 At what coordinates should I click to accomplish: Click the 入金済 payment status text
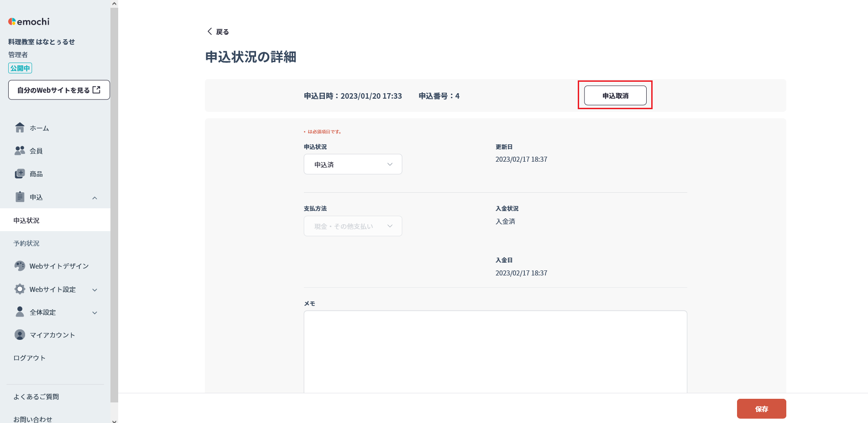click(505, 221)
